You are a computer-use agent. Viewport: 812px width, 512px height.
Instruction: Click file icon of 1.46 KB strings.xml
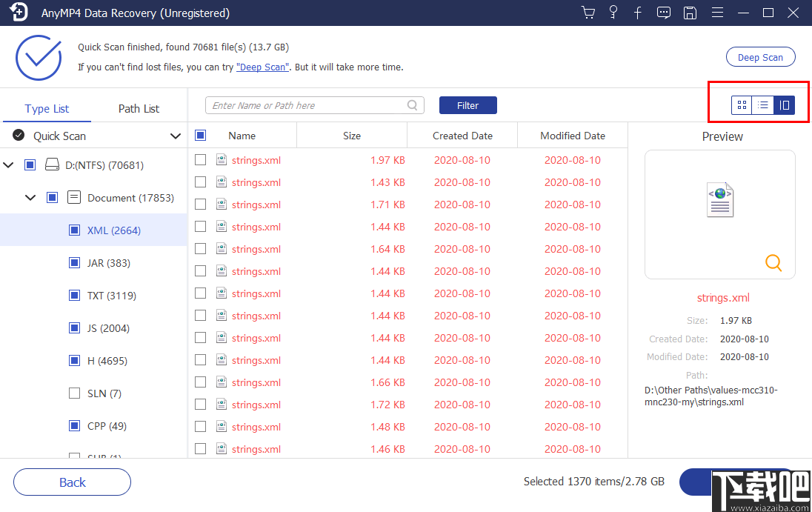coord(221,449)
